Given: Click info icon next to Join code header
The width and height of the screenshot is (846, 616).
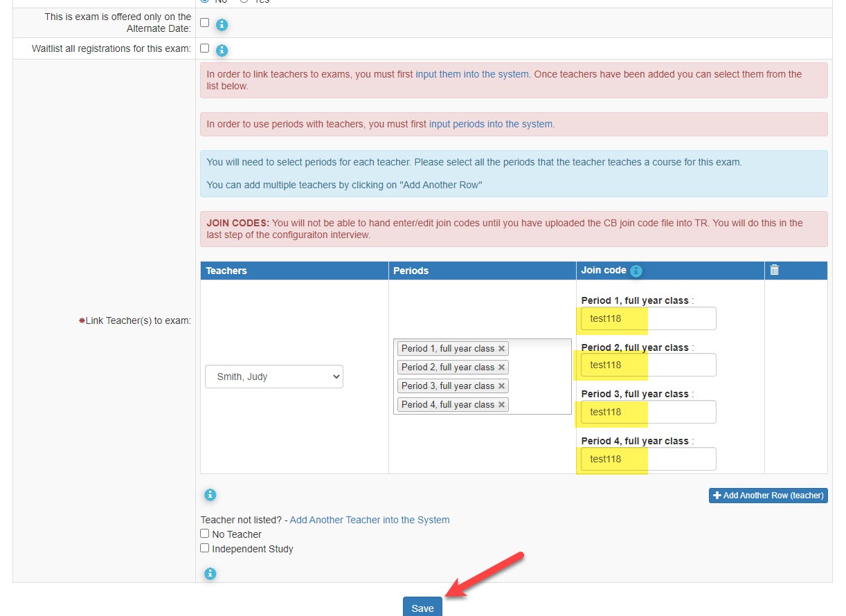Looking at the screenshot, I should [636, 271].
